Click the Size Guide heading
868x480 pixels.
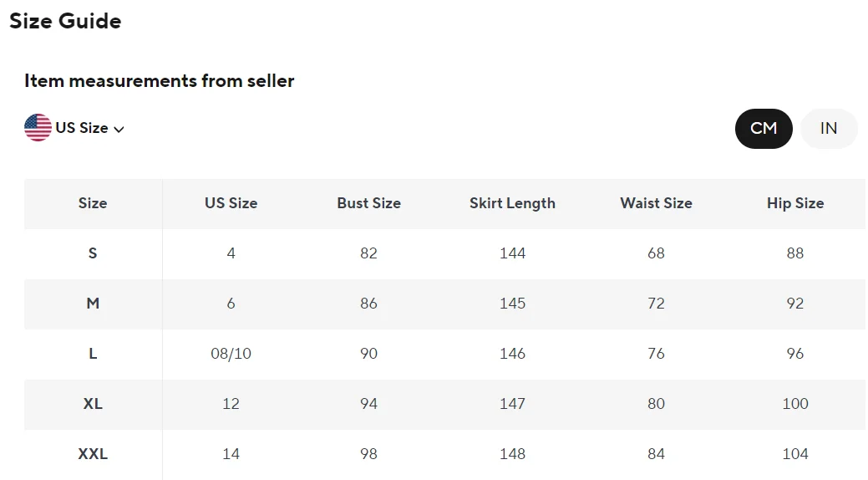pos(65,21)
